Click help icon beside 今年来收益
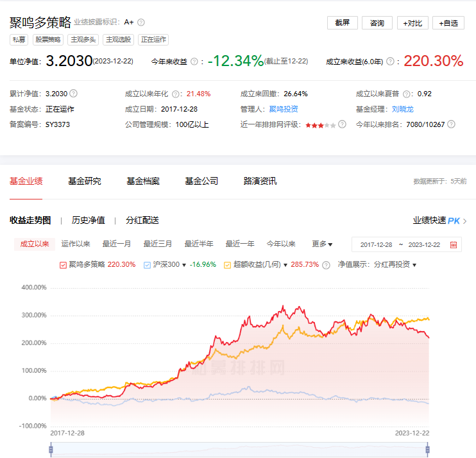Screen dimensions: 476x458 pyautogui.click(x=194, y=62)
